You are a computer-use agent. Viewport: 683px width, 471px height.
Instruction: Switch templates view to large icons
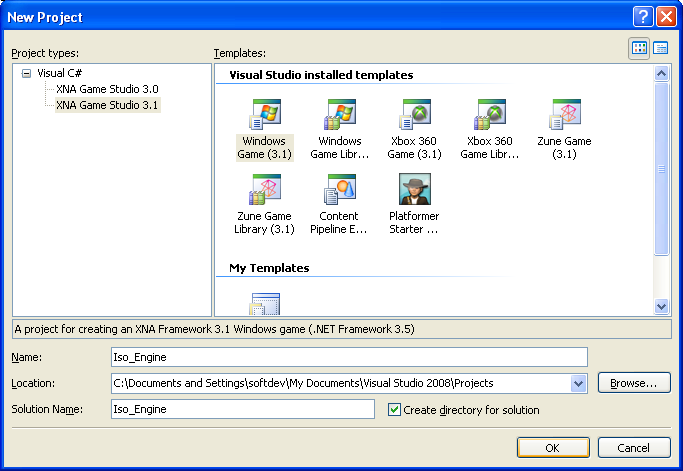(x=640, y=48)
